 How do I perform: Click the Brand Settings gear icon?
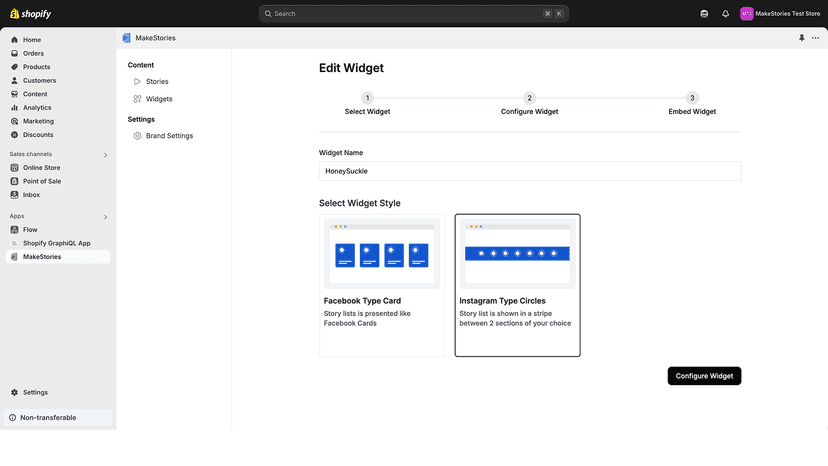[x=137, y=136]
